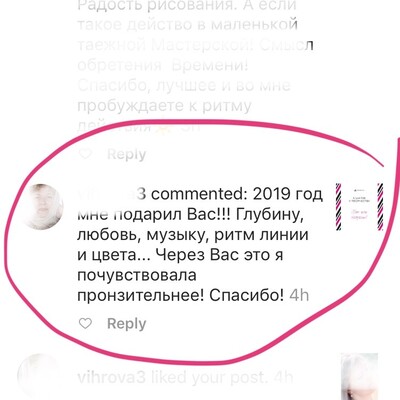
Task: Open the striped pink-black post thumbnail
Action: tap(359, 207)
